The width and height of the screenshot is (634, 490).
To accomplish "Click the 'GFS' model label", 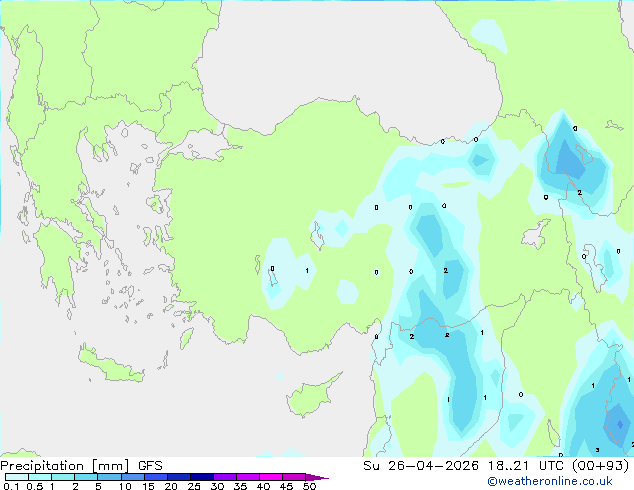I will pyautogui.click(x=150, y=466).
